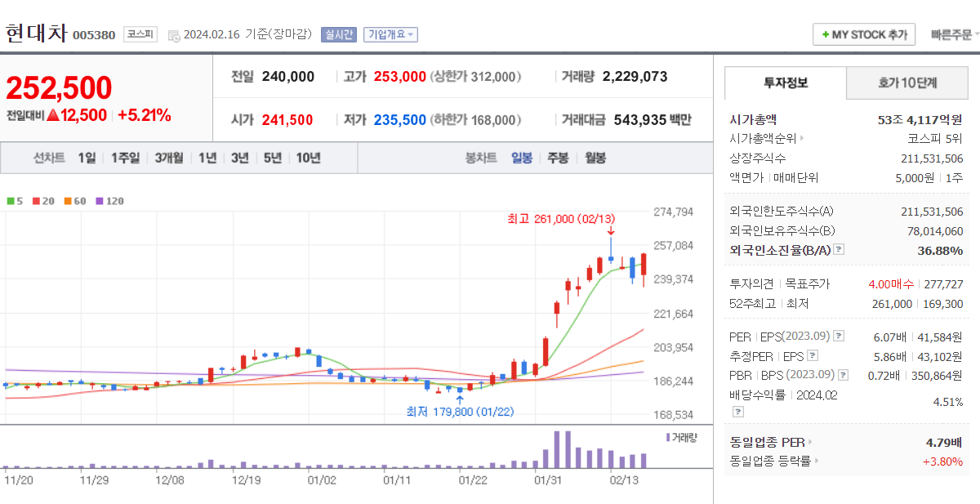Click the red up-triangle beside 12,500

click(x=53, y=115)
